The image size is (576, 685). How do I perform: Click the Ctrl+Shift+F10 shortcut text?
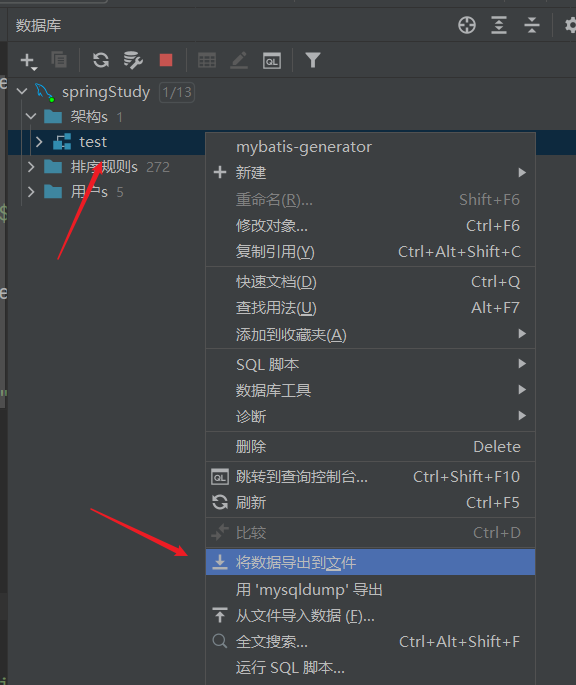(466, 477)
